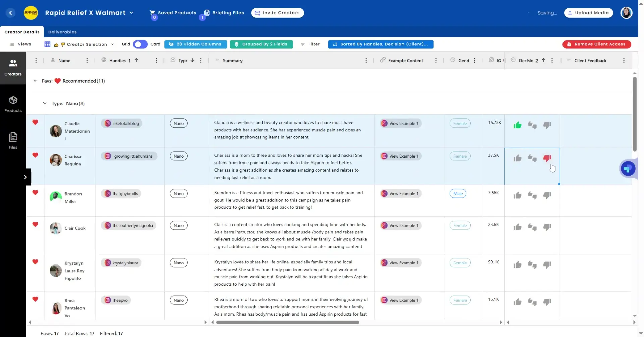
Task: Open the Views menu
Action: (21, 44)
